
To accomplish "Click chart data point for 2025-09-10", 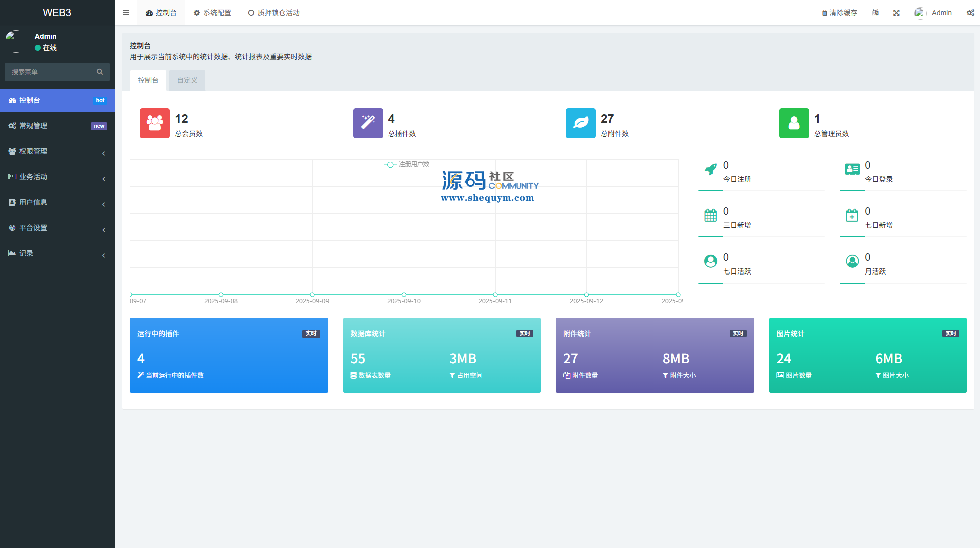I will (404, 295).
